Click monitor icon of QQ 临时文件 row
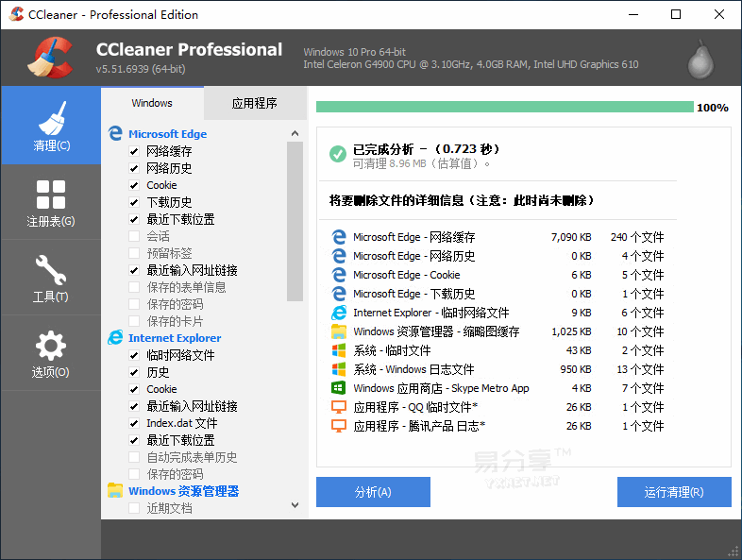Image resolution: width=742 pixels, height=560 pixels. coord(339,407)
